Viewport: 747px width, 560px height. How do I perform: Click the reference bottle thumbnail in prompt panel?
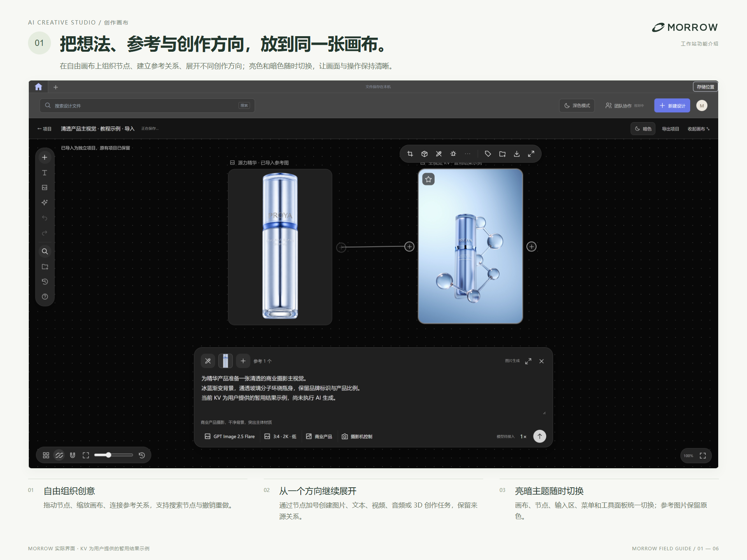[226, 361]
